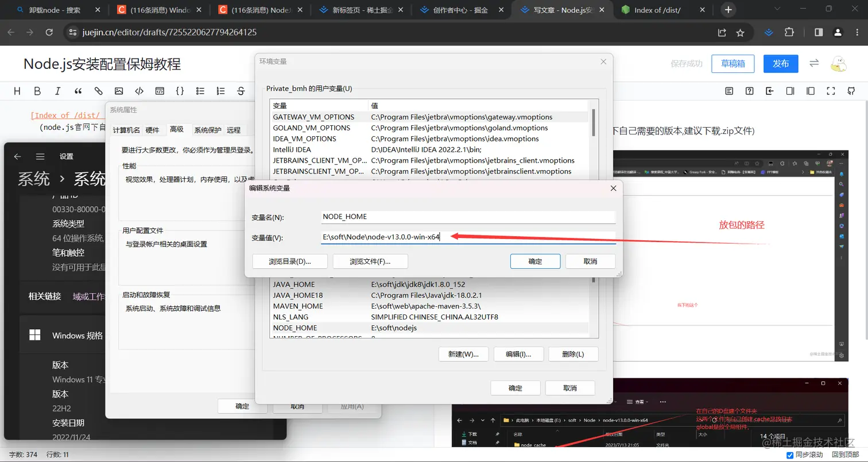
Task: Open the Chrome extensions puzzle icon
Action: (789, 33)
